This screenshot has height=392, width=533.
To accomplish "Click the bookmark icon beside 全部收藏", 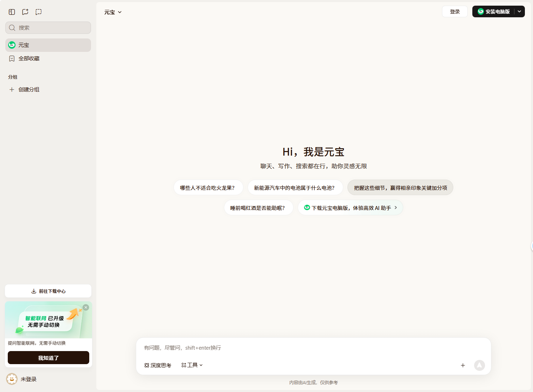I will point(12,59).
